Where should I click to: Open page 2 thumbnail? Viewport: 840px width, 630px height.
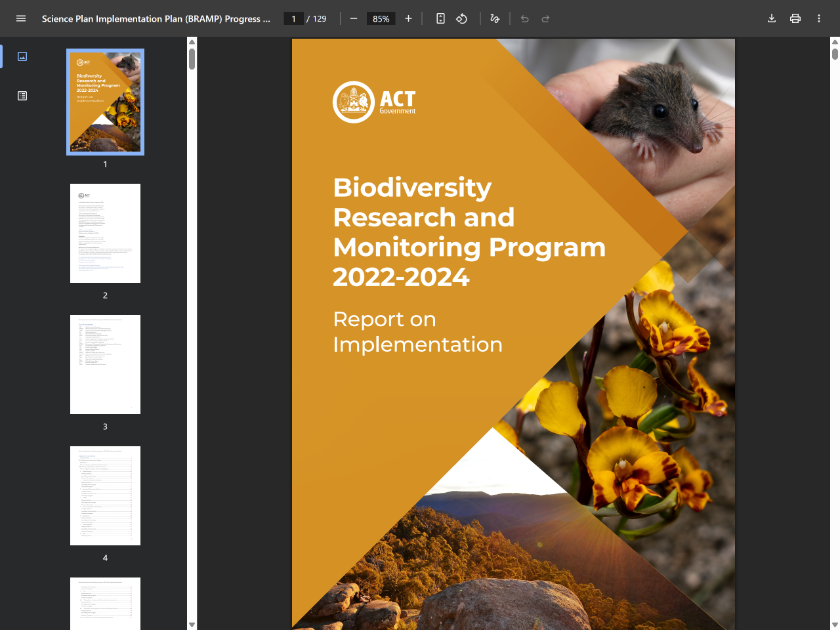105,233
